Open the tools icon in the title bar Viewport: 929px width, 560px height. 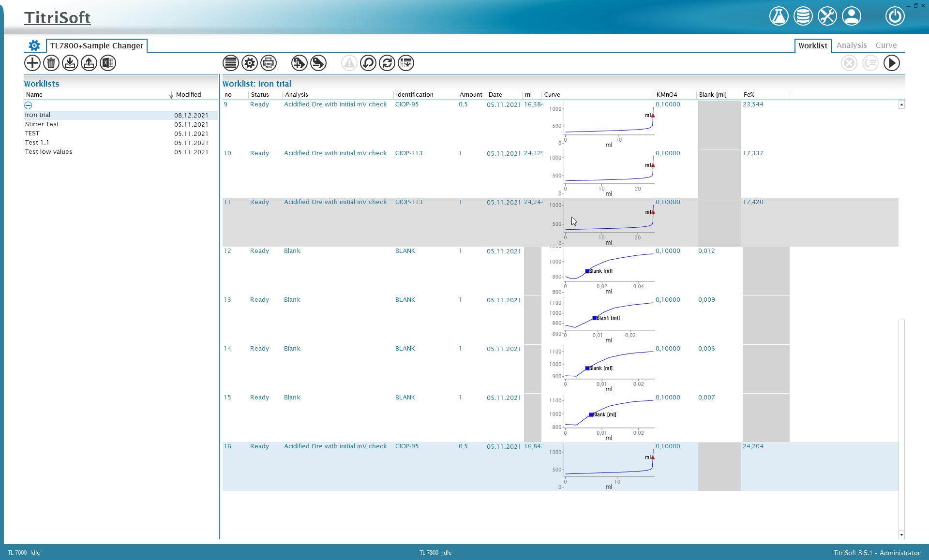pos(827,15)
